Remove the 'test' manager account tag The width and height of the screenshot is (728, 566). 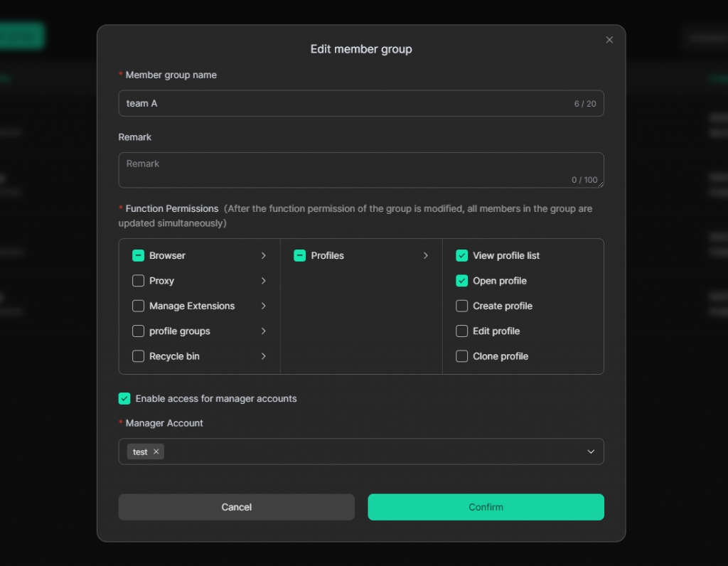point(156,452)
